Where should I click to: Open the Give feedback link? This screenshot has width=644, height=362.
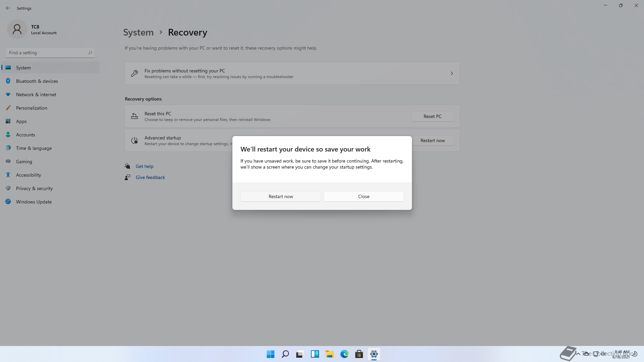click(150, 177)
